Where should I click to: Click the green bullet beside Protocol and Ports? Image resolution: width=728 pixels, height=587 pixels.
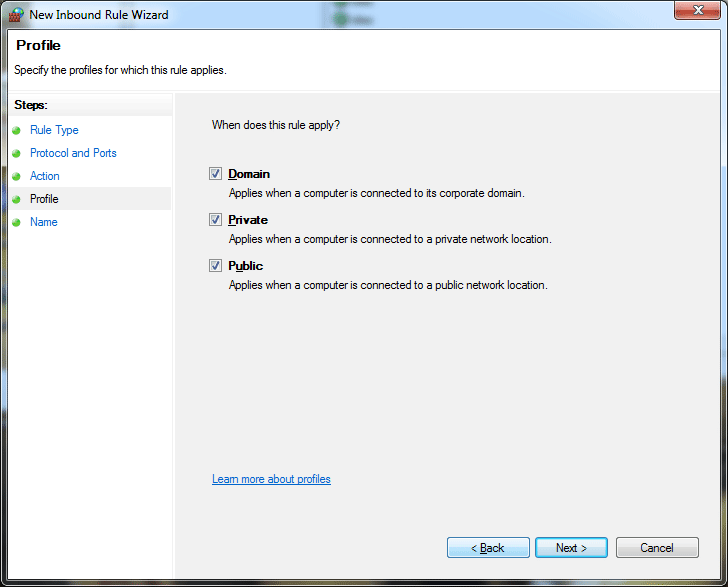(16, 153)
